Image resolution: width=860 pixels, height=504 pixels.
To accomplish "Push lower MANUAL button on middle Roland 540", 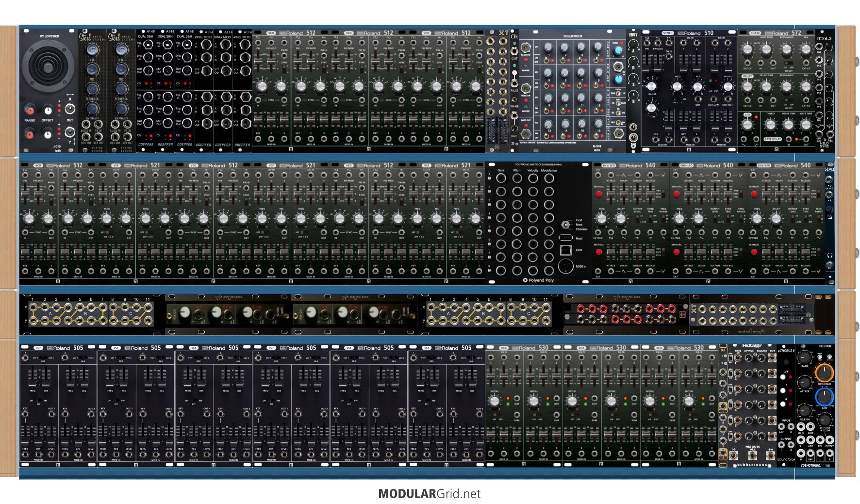I will (x=677, y=252).
